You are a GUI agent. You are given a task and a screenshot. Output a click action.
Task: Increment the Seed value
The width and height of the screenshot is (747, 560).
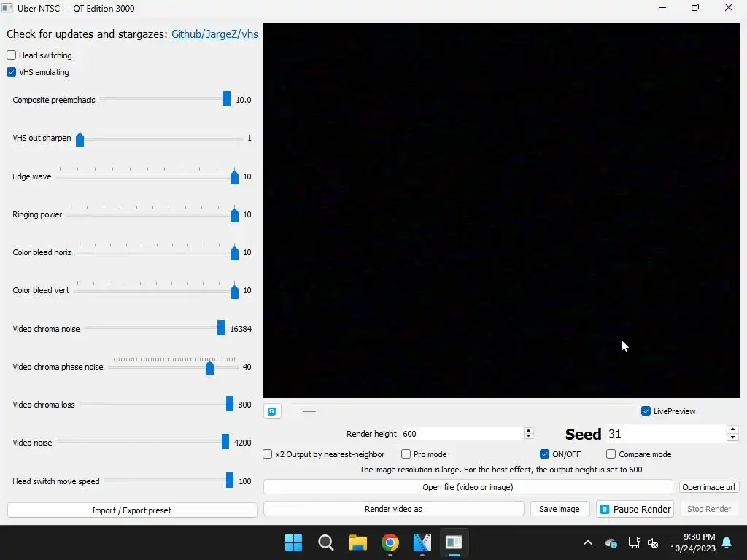732,429
